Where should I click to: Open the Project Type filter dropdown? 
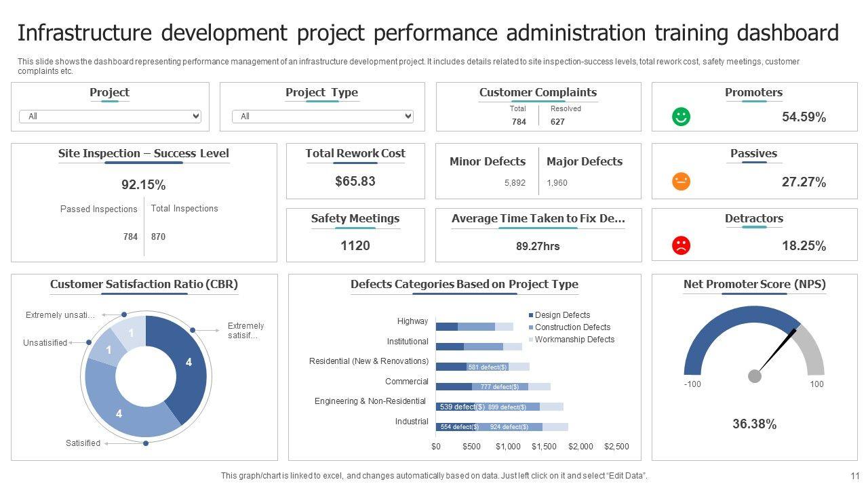click(x=322, y=117)
